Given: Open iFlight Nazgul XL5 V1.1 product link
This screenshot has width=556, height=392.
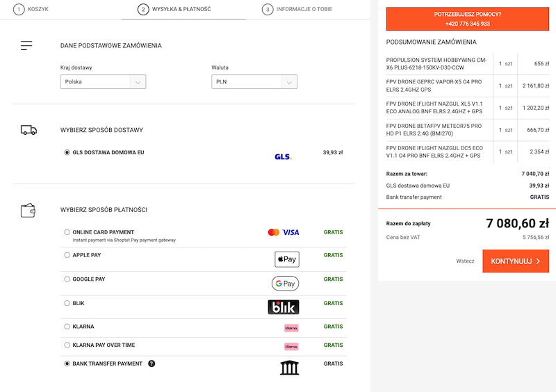Looking at the screenshot, I should (434, 108).
